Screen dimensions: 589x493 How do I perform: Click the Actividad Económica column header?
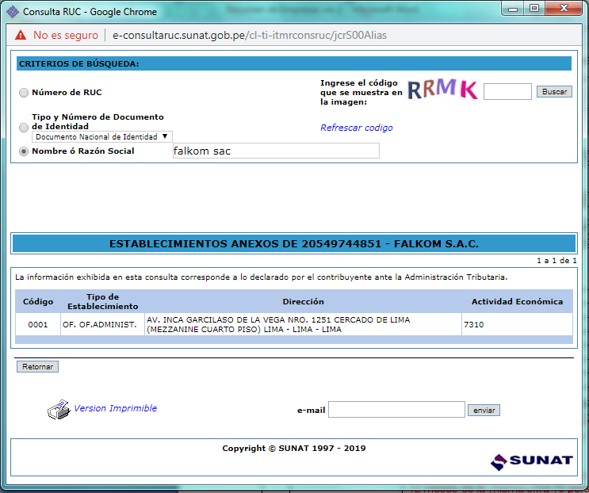pyautogui.click(x=517, y=301)
